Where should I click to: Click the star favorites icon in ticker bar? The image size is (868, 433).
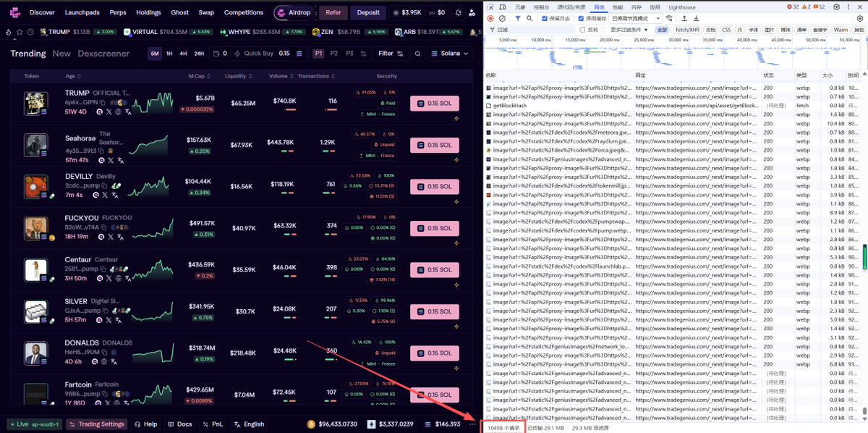tap(20, 32)
